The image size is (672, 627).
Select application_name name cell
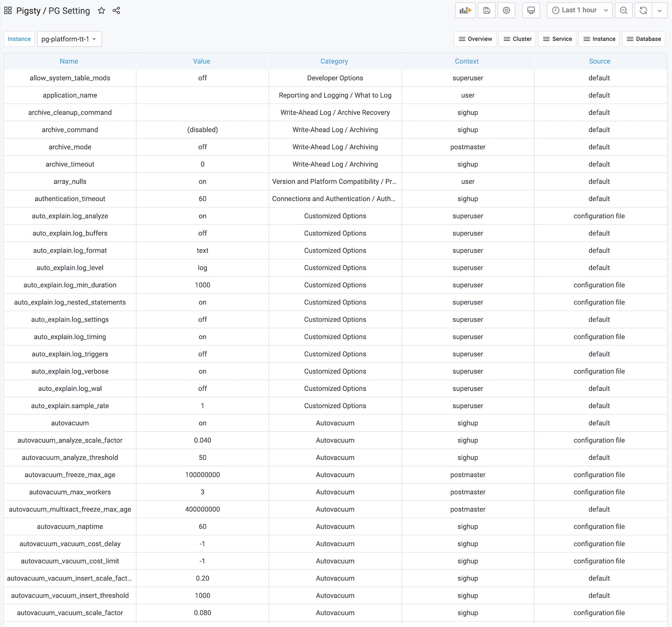[70, 95]
